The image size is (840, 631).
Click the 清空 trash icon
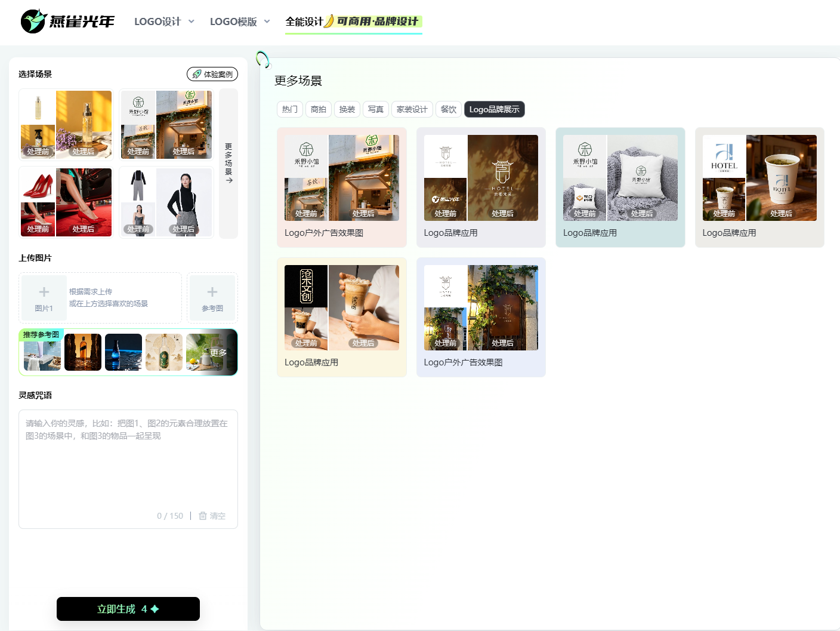[x=203, y=516]
